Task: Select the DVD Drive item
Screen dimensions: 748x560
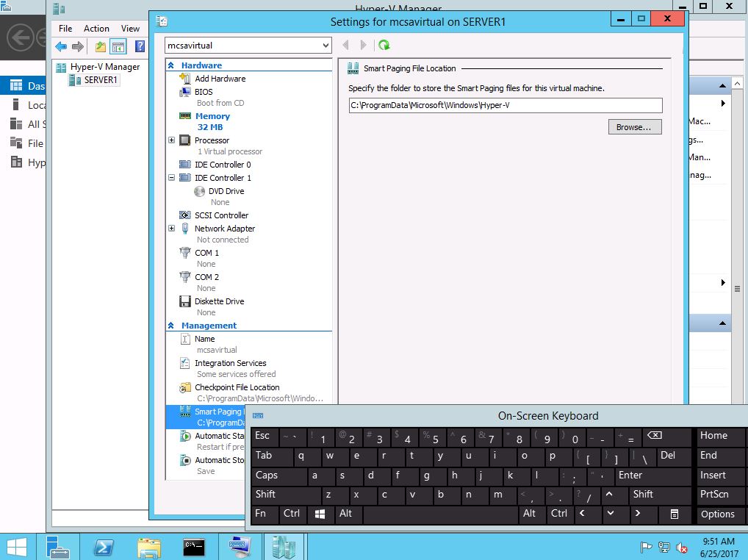Action: point(226,191)
